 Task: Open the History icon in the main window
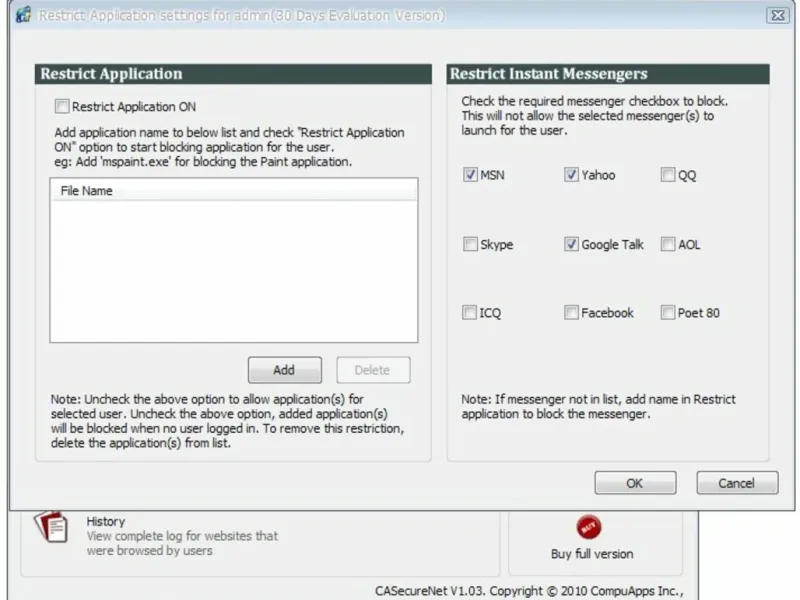pos(51,527)
